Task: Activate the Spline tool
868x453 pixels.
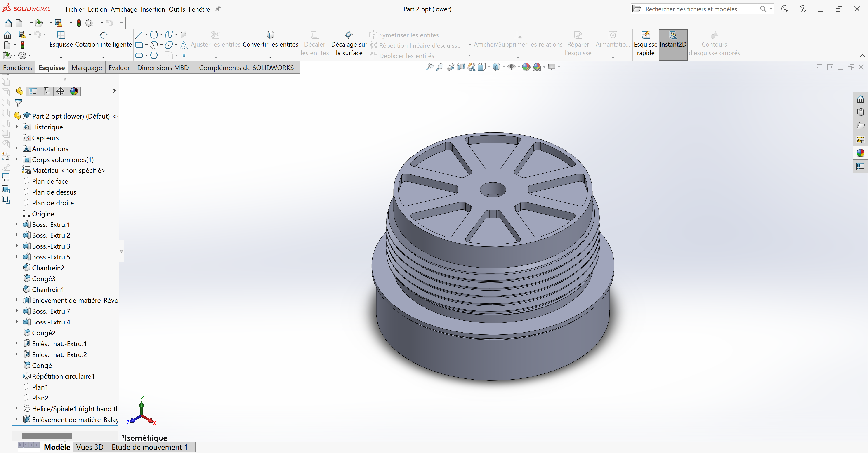Action: pos(169,34)
